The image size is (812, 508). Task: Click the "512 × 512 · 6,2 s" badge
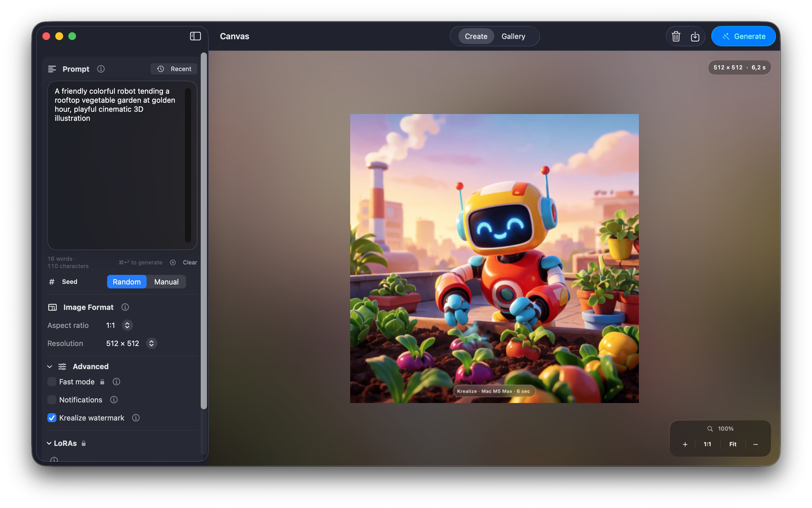[x=739, y=67]
